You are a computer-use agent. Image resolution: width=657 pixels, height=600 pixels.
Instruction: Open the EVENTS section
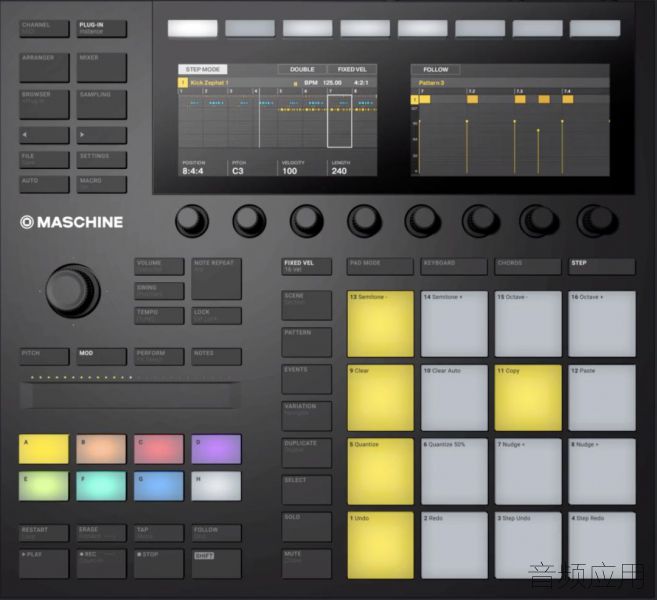[x=307, y=379]
